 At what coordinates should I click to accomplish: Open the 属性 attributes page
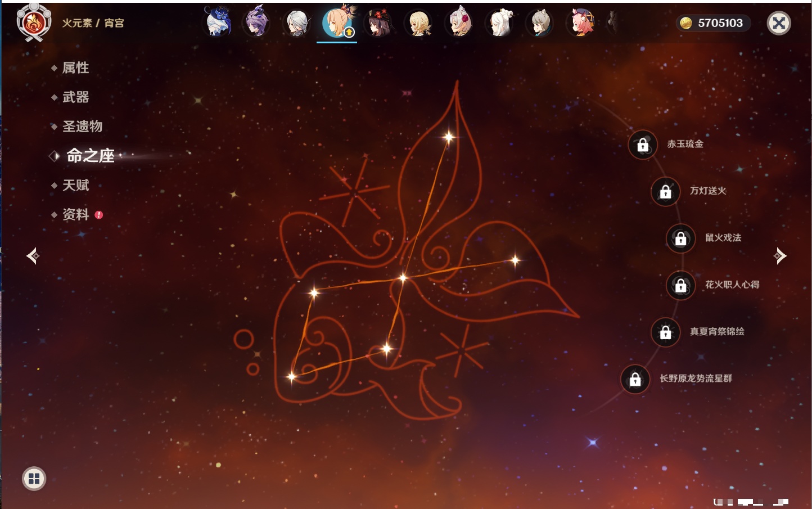click(75, 68)
